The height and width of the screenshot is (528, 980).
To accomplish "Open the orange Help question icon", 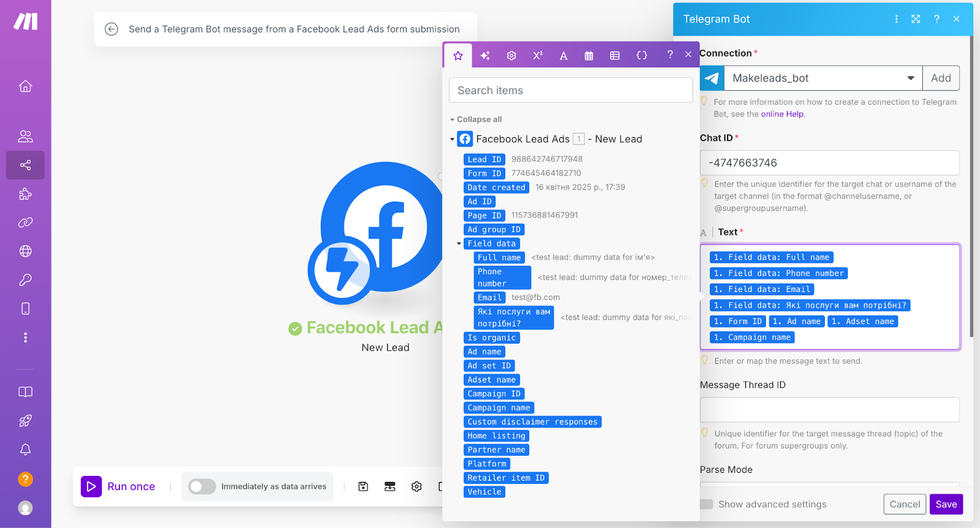I will point(25,479).
